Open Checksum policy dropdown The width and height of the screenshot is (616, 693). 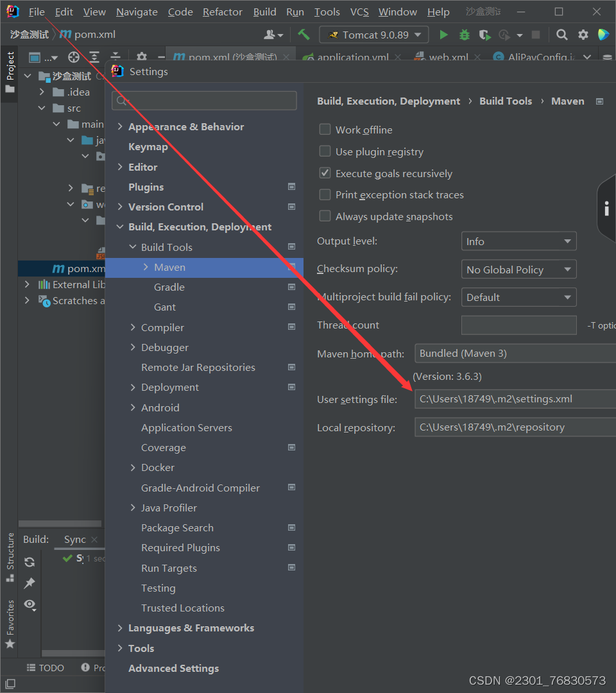pyautogui.click(x=518, y=269)
